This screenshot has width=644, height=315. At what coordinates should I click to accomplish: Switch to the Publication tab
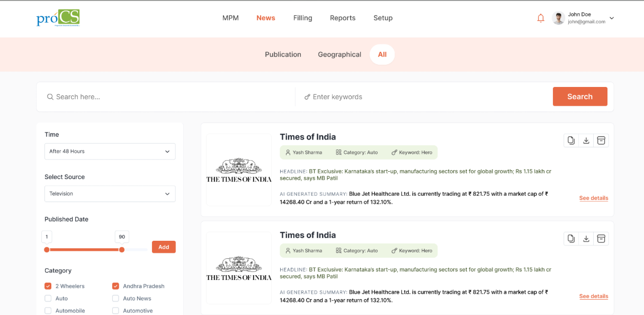(283, 55)
